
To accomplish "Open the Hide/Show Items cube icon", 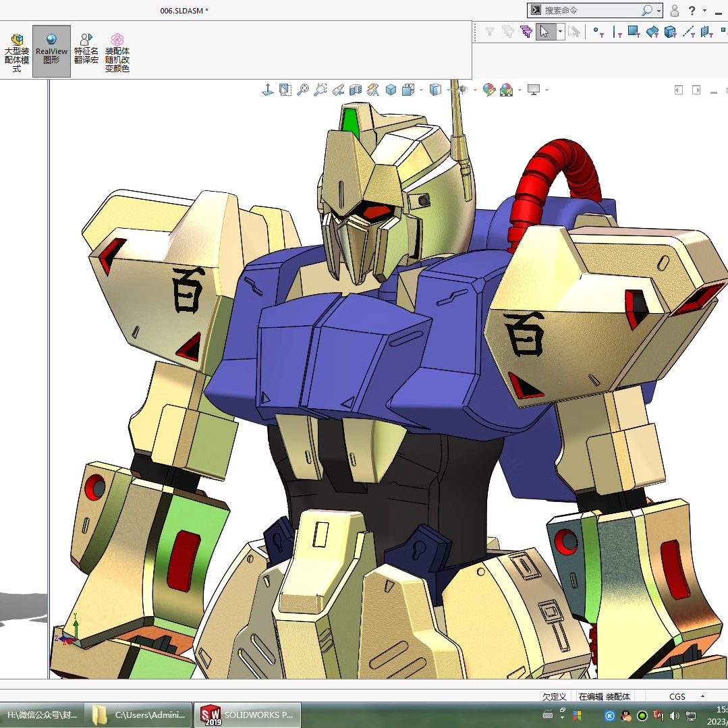I will click(x=435, y=90).
